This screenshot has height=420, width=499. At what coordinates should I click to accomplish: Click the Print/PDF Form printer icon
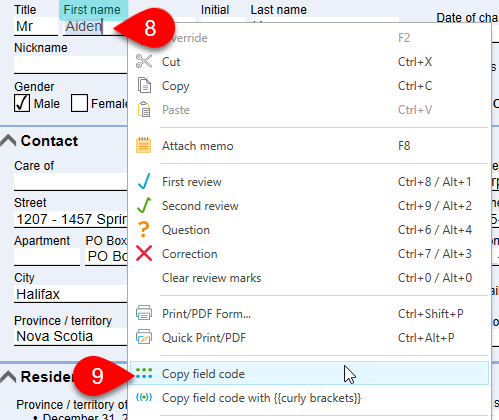click(x=144, y=313)
